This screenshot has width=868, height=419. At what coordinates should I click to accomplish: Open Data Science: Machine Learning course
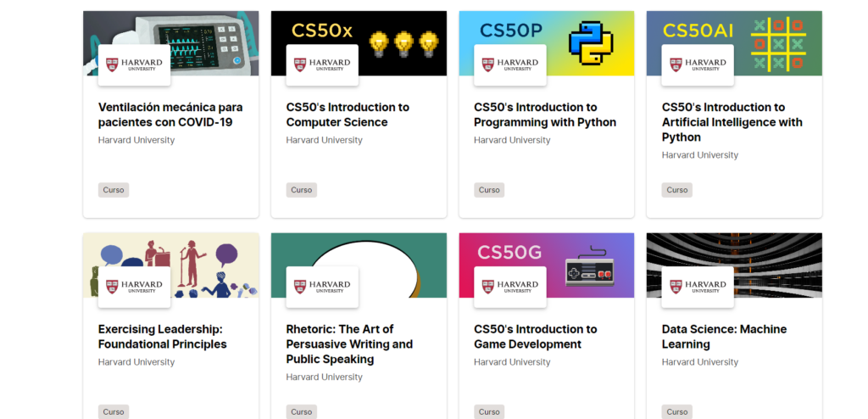pyautogui.click(x=724, y=337)
